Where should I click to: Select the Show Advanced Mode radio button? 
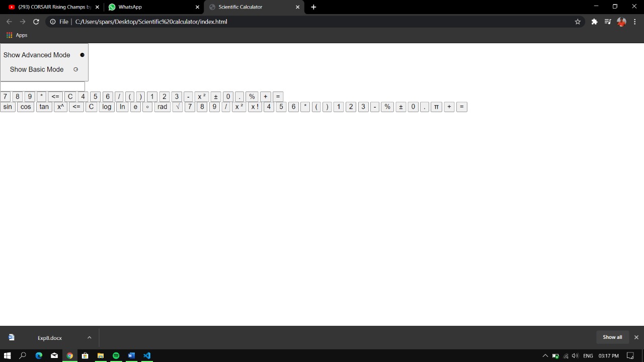[82, 55]
